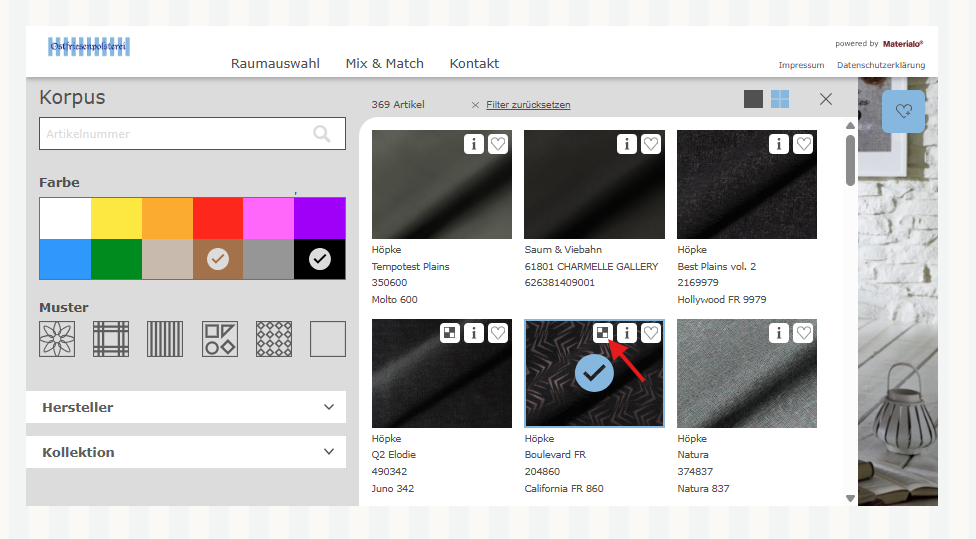Image resolution: width=976 pixels, height=539 pixels.
Task: Click scrollbar up arrow in article list
Action: (850, 126)
